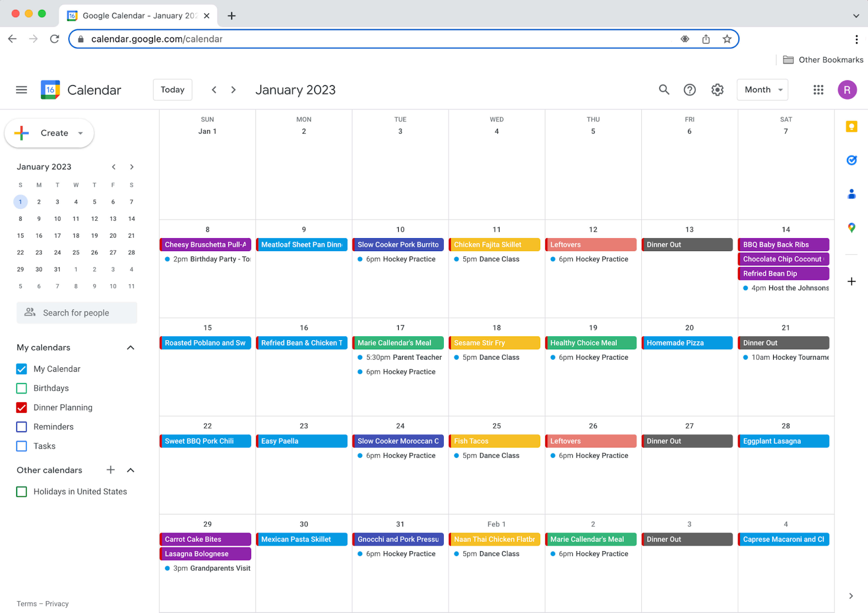Open the Privacy link
Image resolution: width=868 pixels, height=613 pixels.
[x=56, y=603]
